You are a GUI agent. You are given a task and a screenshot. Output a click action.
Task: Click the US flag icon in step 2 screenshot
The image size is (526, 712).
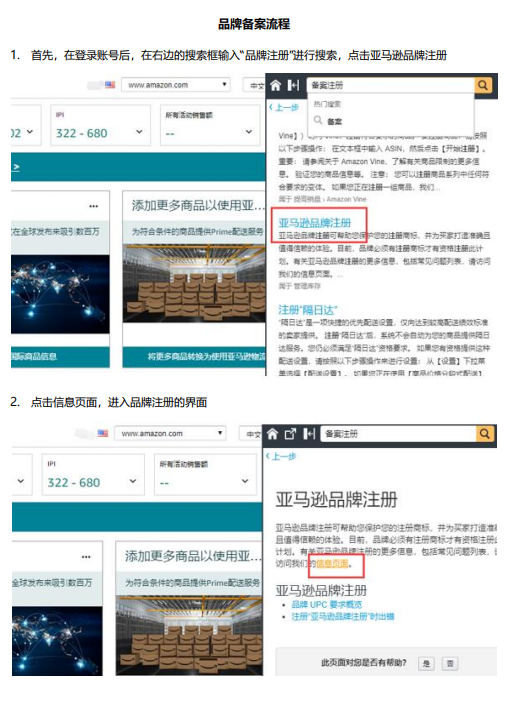[x=103, y=433]
